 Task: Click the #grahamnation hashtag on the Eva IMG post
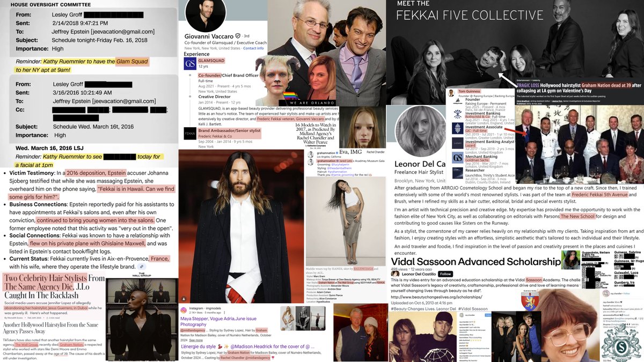(337, 172)
